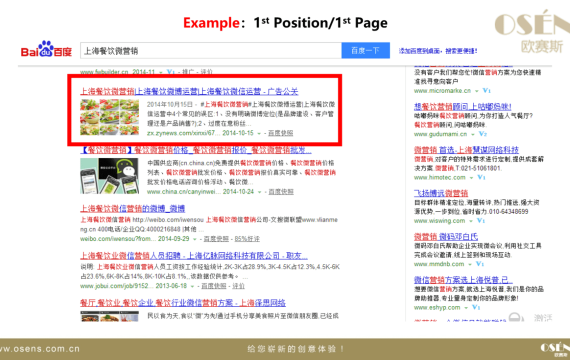Open ad 微信营销方案选上海悦普
The width and height of the screenshot is (570, 360).
463,280
